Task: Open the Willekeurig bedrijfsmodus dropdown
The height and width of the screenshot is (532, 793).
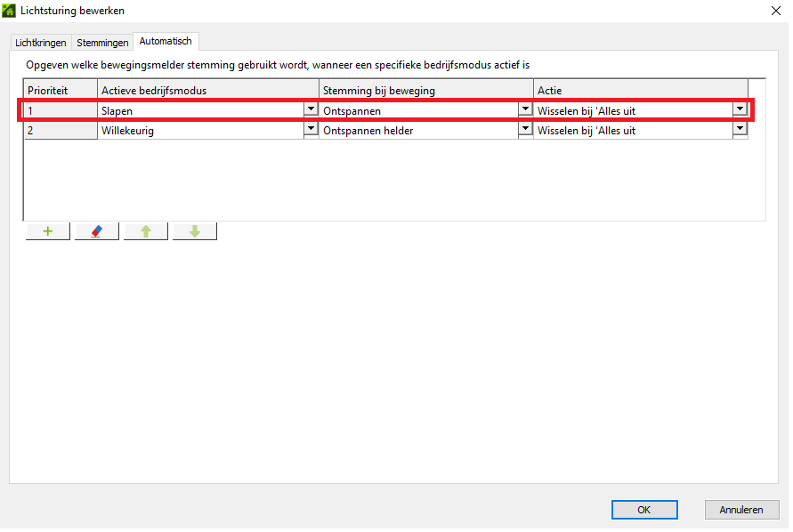Action: click(311, 130)
